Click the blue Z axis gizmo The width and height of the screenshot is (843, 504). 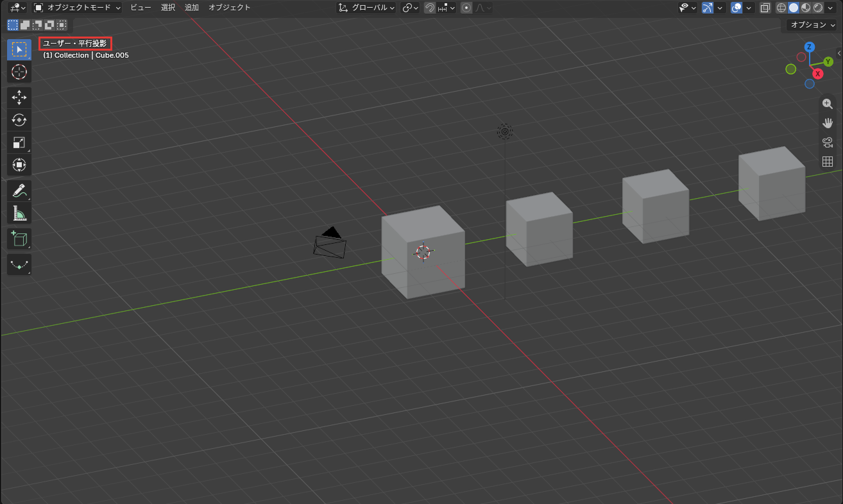(810, 47)
